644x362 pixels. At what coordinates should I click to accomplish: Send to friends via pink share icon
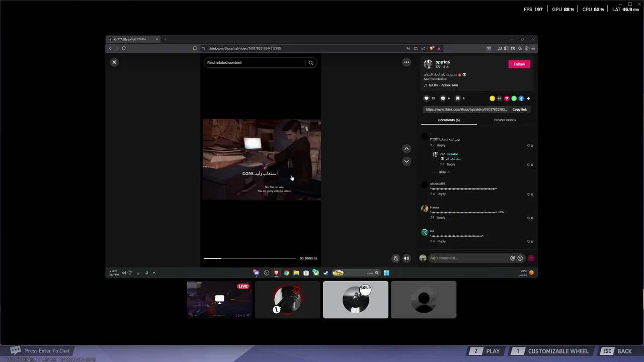[x=507, y=99]
